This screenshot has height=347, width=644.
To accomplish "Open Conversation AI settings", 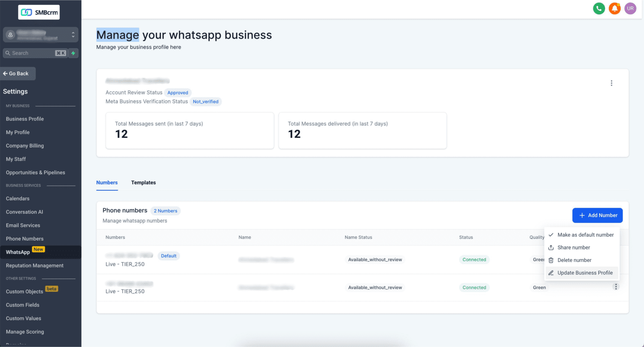I will (x=24, y=212).
